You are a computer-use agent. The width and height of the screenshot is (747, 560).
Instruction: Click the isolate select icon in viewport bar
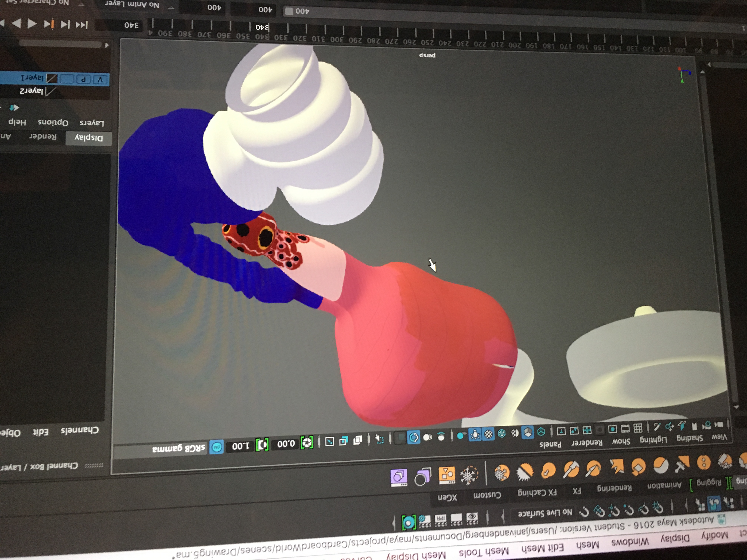380,439
